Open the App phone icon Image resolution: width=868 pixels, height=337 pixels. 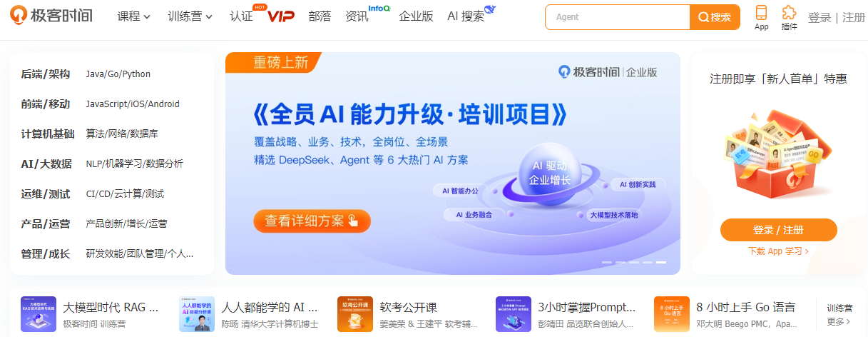761,13
